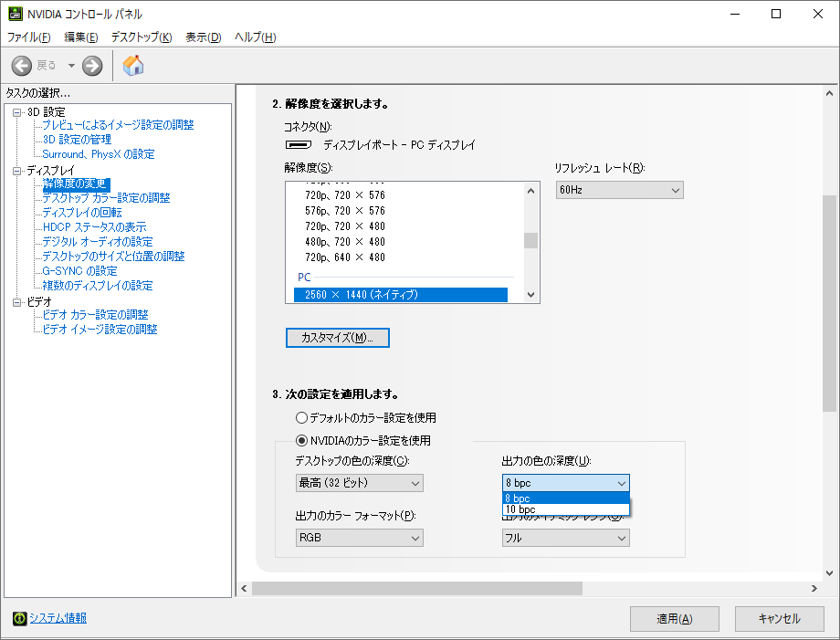Open デスクトップの色の深度 最高 (32 ビット) dropdown
This screenshot has width=840, height=640.
click(360, 483)
